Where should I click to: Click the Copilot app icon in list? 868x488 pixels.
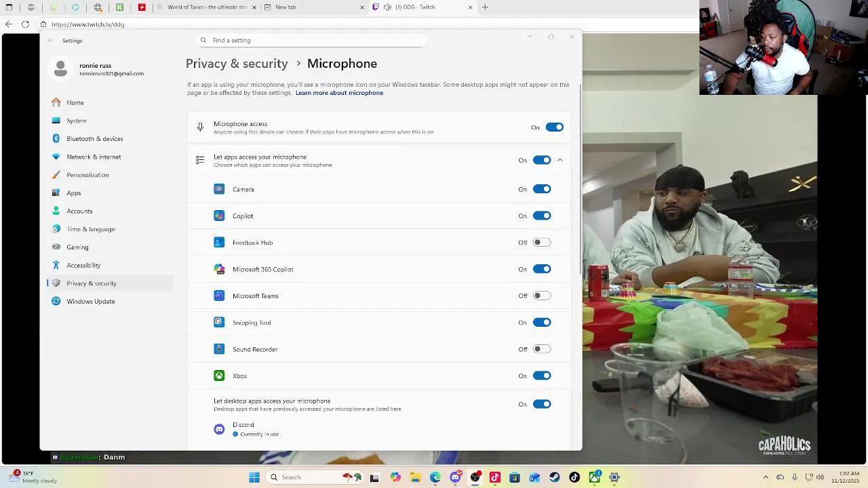219,216
